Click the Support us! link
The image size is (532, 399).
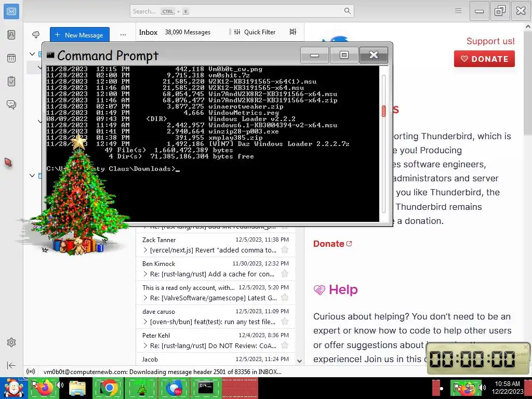490,41
